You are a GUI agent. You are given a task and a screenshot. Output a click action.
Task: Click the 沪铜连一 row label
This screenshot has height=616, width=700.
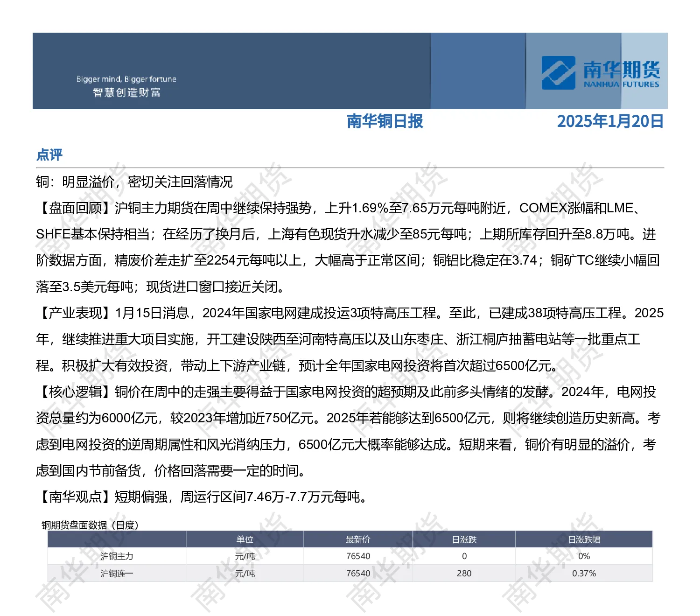pyautogui.click(x=117, y=574)
